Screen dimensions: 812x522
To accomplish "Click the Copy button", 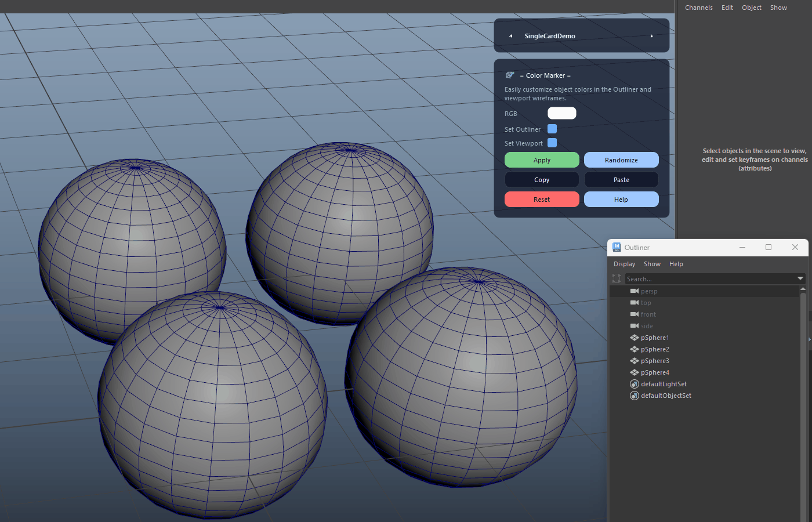I will pos(542,180).
